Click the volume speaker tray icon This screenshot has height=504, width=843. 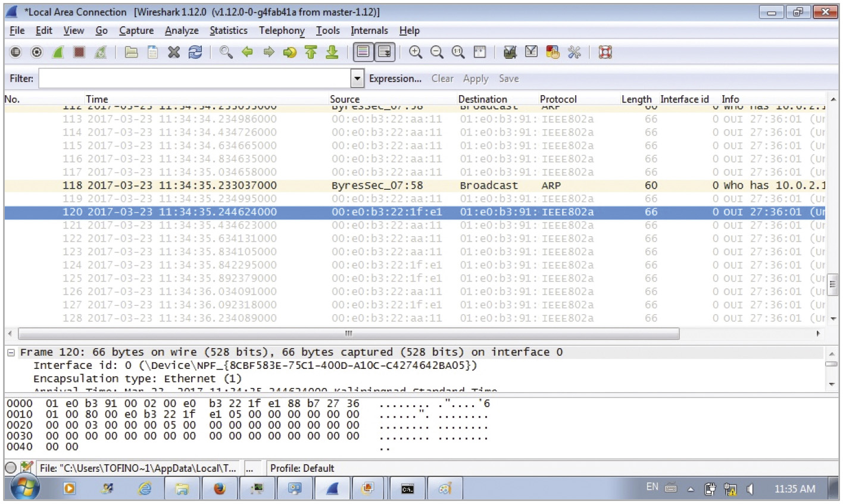(x=750, y=489)
